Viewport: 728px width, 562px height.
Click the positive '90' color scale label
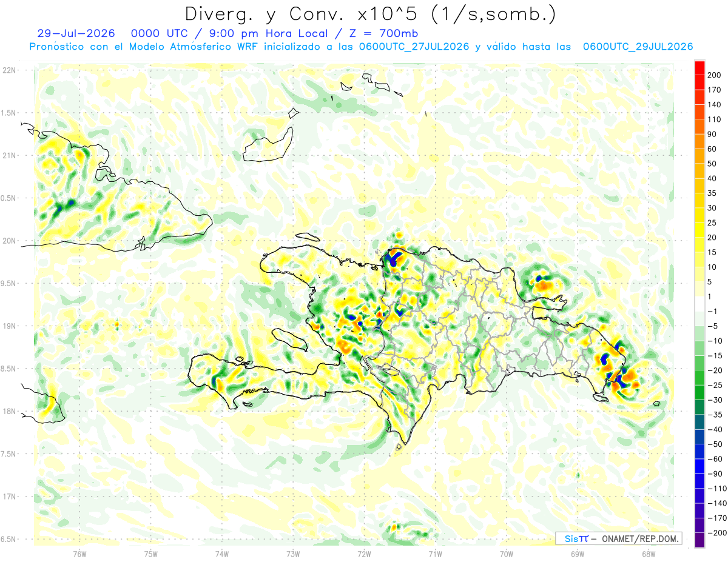pyautogui.click(x=712, y=134)
